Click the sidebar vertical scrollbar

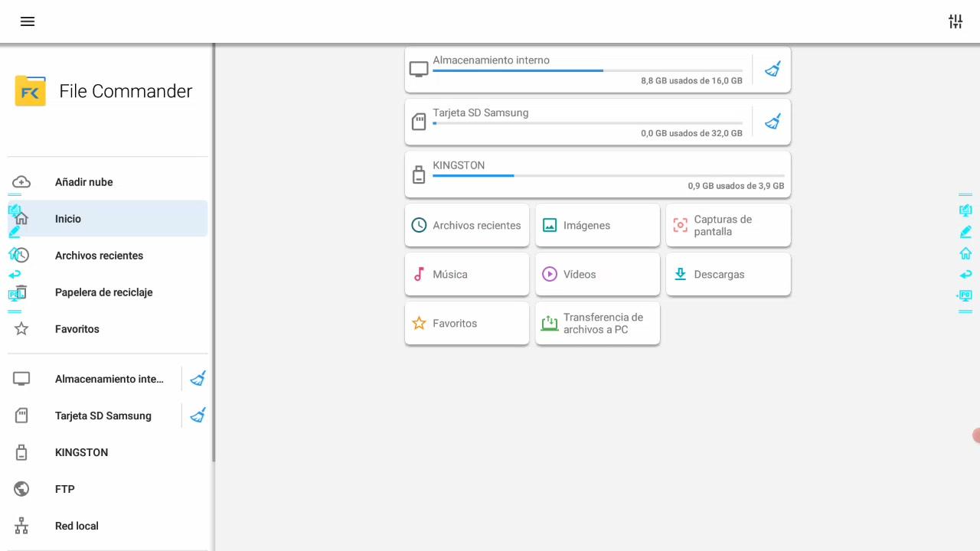214,253
